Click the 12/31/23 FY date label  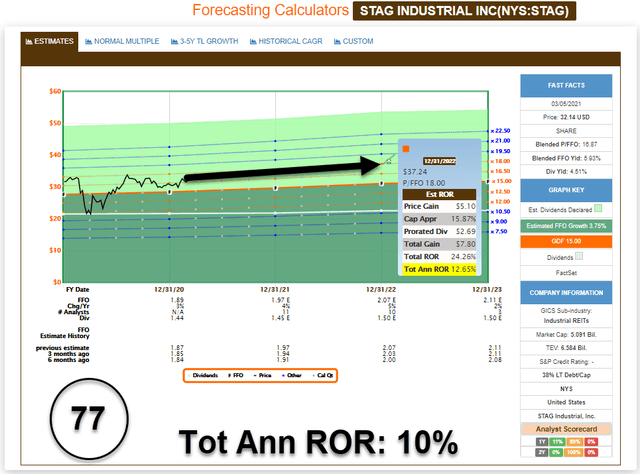[487, 289]
